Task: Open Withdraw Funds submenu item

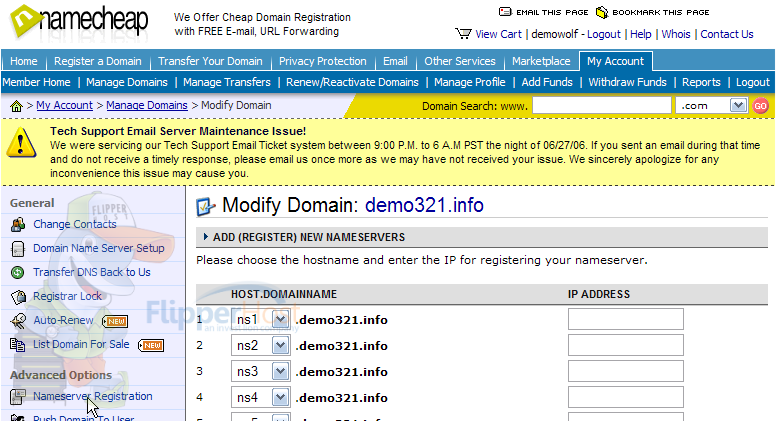Action: pyautogui.click(x=628, y=82)
